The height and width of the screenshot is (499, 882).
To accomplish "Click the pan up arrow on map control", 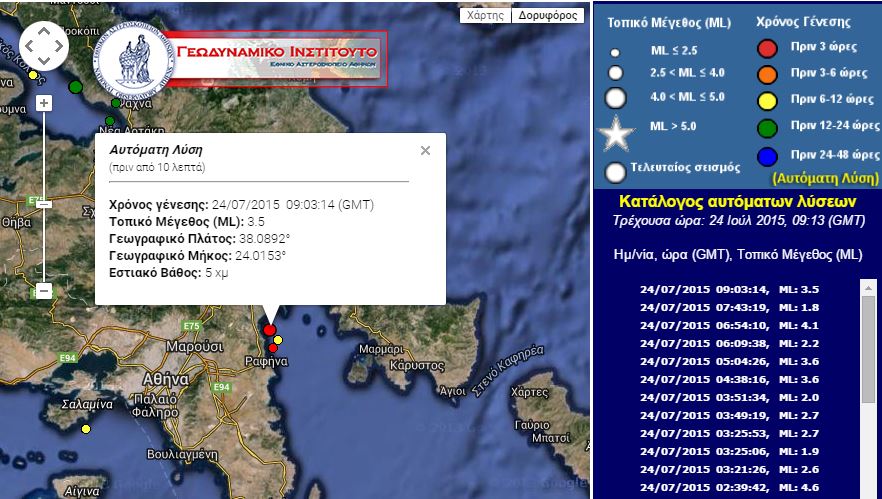I will 44,31.
